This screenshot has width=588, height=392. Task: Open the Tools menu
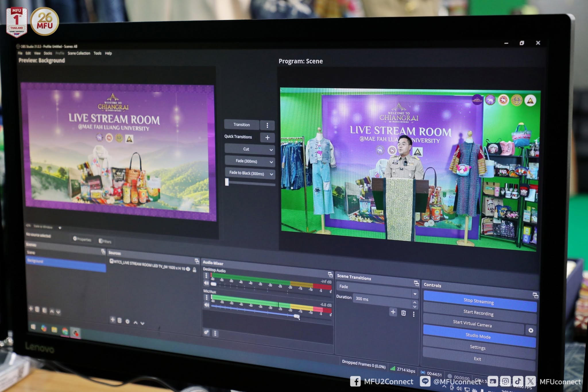coord(97,53)
